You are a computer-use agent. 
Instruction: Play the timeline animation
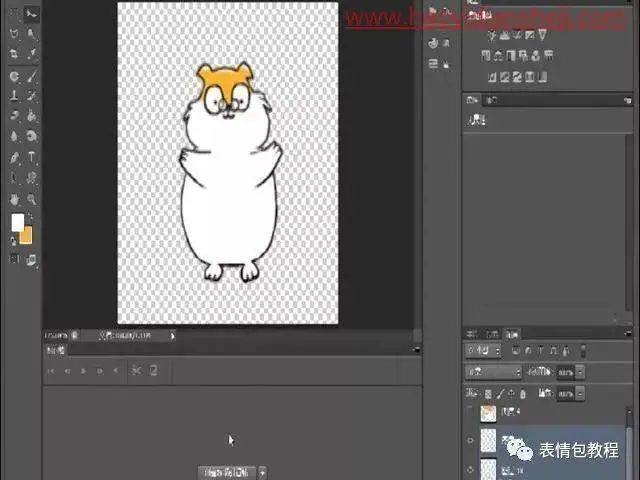pyautogui.click(x=83, y=371)
